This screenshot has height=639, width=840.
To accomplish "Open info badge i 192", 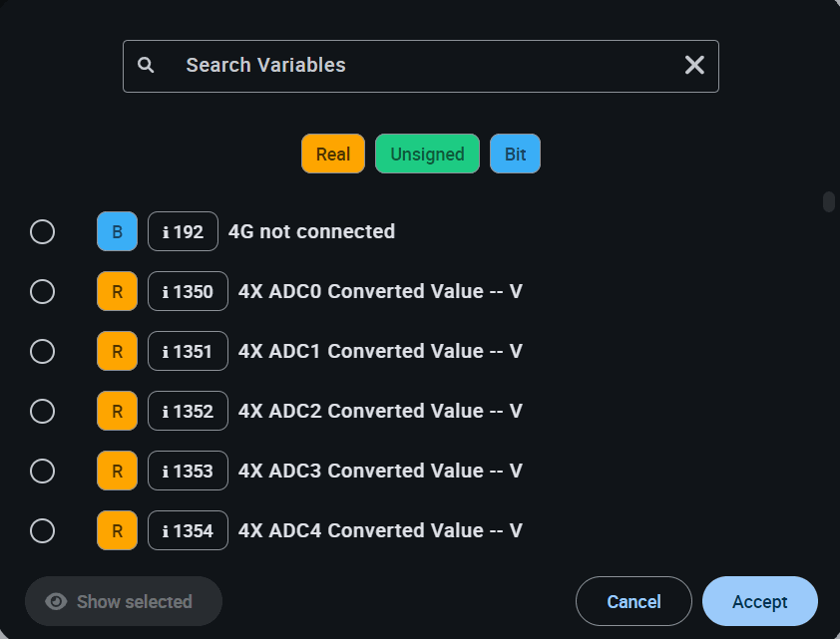I will [184, 231].
